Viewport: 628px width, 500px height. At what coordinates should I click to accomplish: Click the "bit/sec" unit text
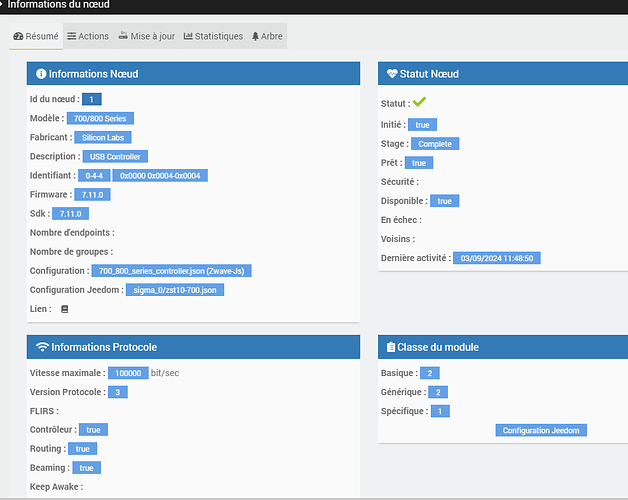point(165,373)
